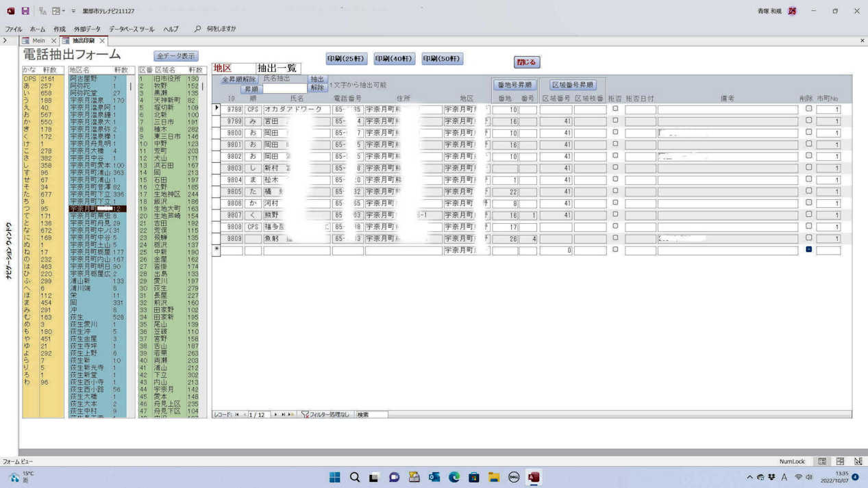Open the 作成 ribbon tab
Image resolution: width=868 pixels, height=488 pixels.
coord(60,29)
